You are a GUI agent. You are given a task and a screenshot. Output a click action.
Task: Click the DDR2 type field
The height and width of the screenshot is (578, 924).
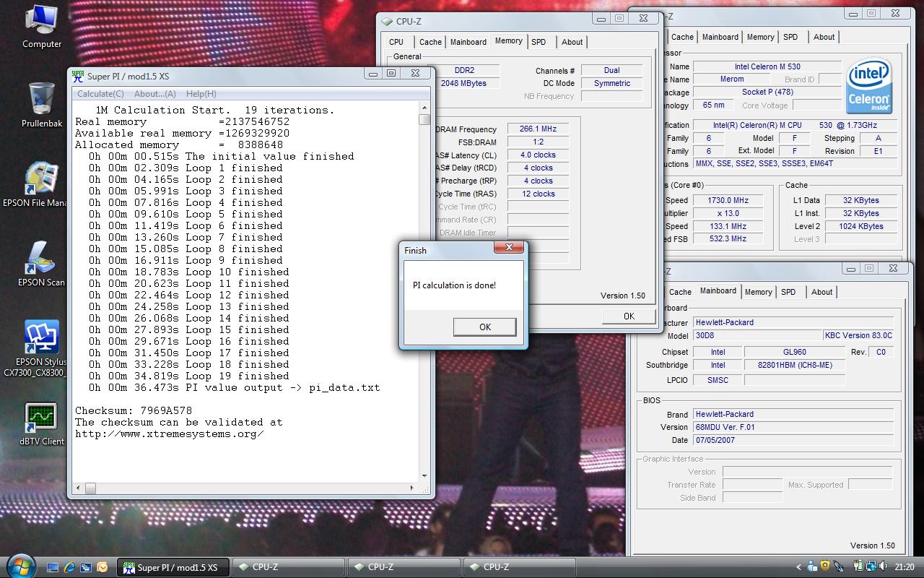tap(464, 70)
